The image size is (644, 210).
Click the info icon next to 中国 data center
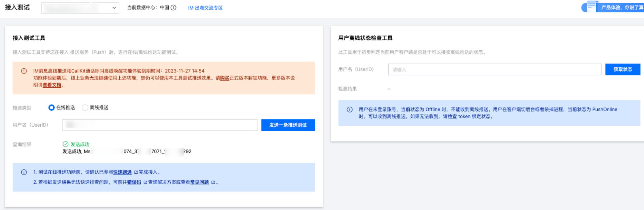(x=174, y=8)
